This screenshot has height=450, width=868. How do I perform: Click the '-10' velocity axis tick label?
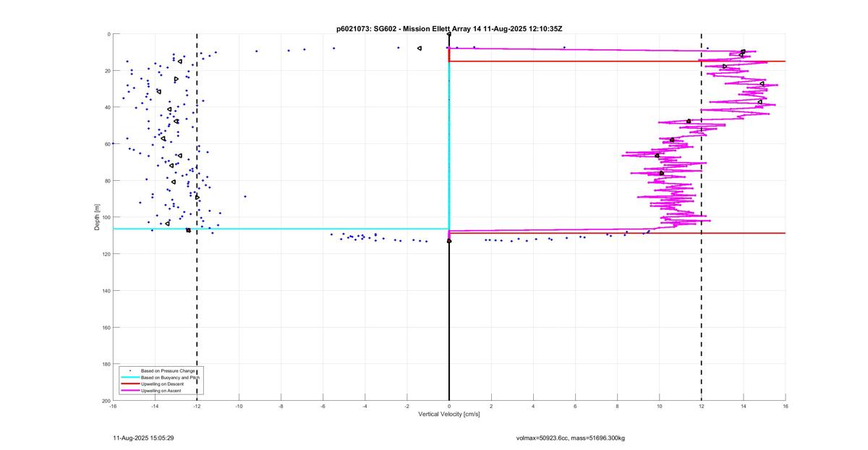(x=239, y=406)
